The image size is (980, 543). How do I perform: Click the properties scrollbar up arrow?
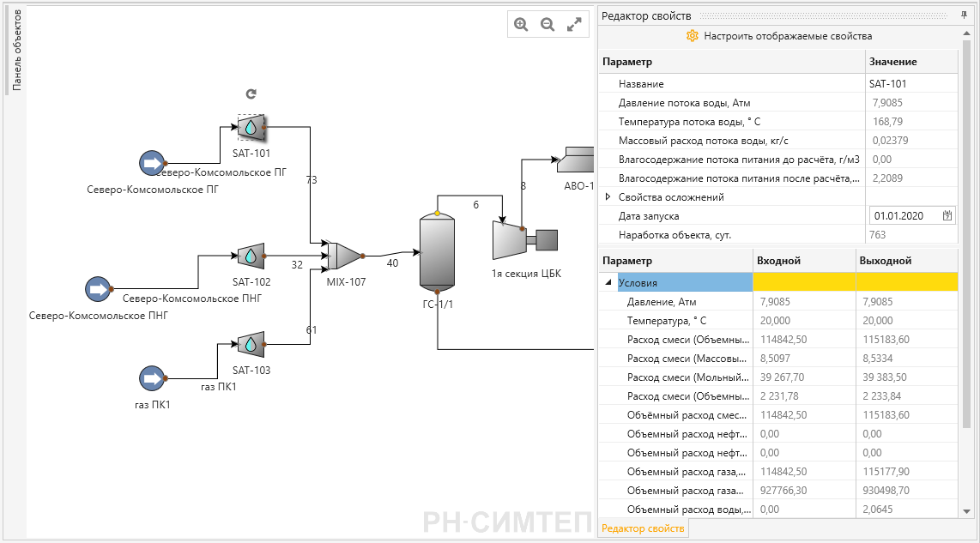[967, 33]
